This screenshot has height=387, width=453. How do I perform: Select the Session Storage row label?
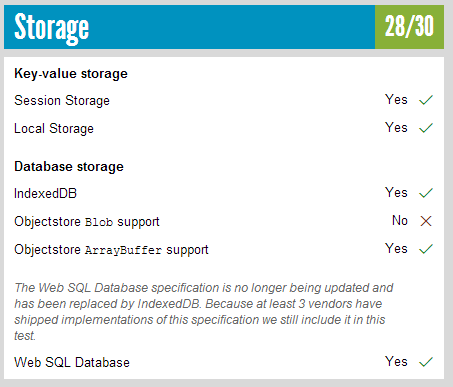tap(62, 101)
